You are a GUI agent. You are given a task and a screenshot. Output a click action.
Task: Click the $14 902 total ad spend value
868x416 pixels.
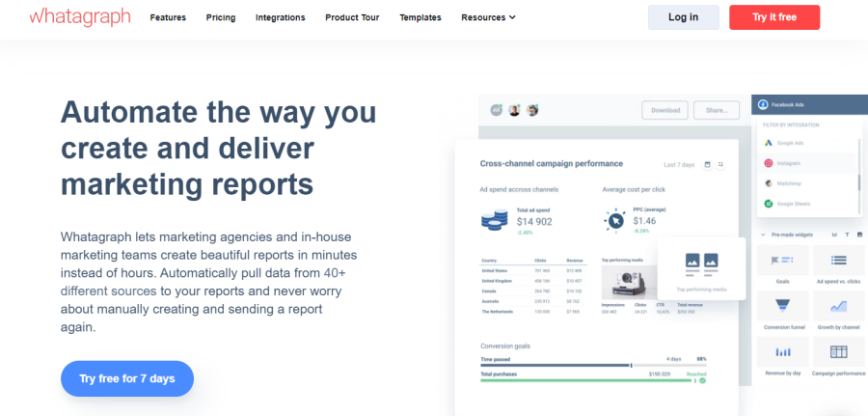(x=534, y=222)
